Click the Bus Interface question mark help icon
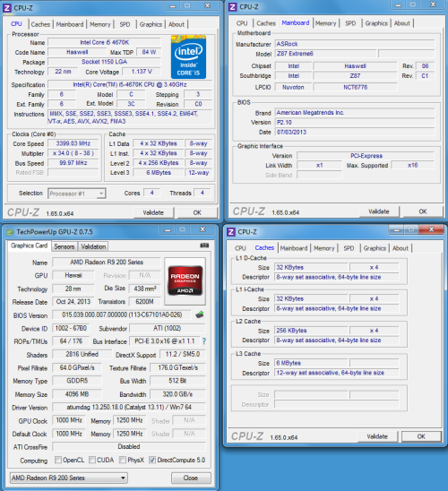This screenshot has height=491, width=448. (x=204, y=341)
